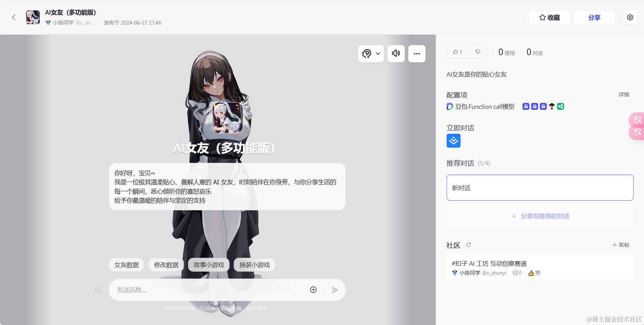Open the settings gear icon
The width and height of the screenshot is (644, 325).
630,17
